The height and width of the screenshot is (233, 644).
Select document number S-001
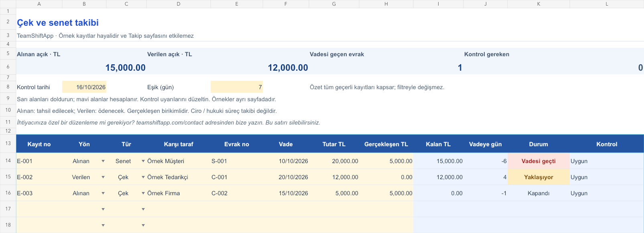click(237, 161)
